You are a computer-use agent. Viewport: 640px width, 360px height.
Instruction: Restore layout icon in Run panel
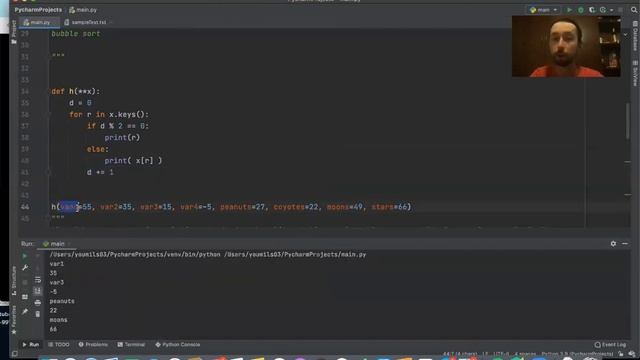coord(25,297)
